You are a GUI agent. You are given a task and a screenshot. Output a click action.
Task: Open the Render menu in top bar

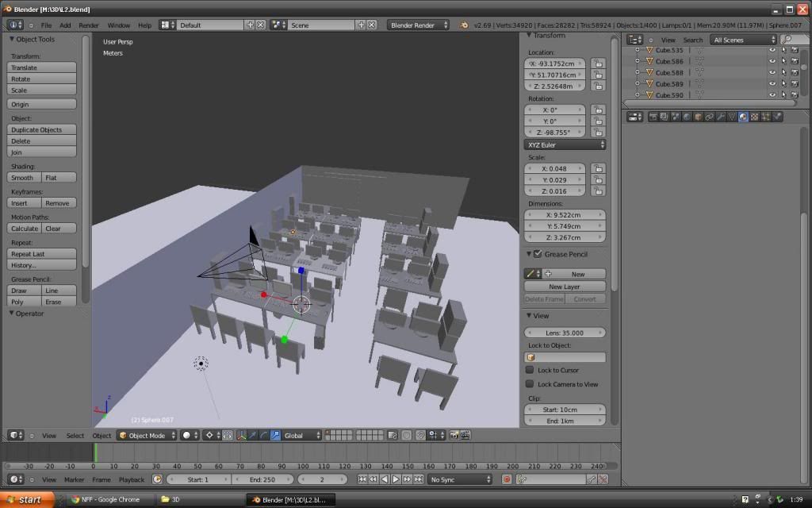(x=89, y=25)
